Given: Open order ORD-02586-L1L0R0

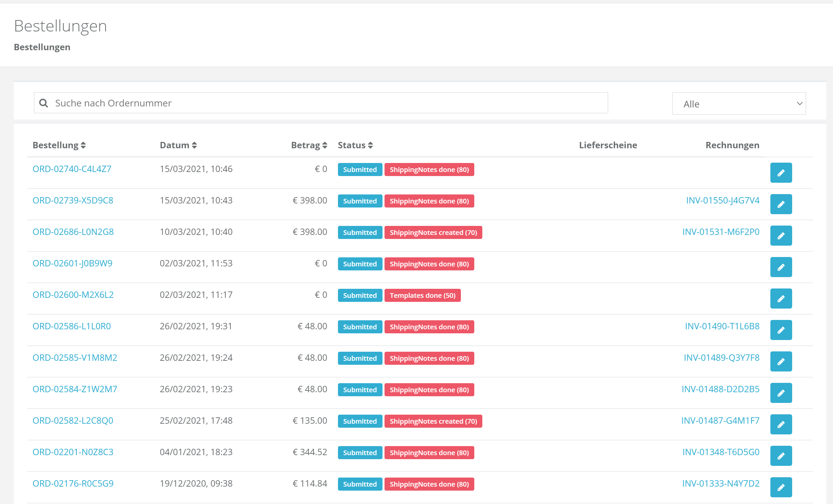Looking at the screenshot, I should pos(72,326).
